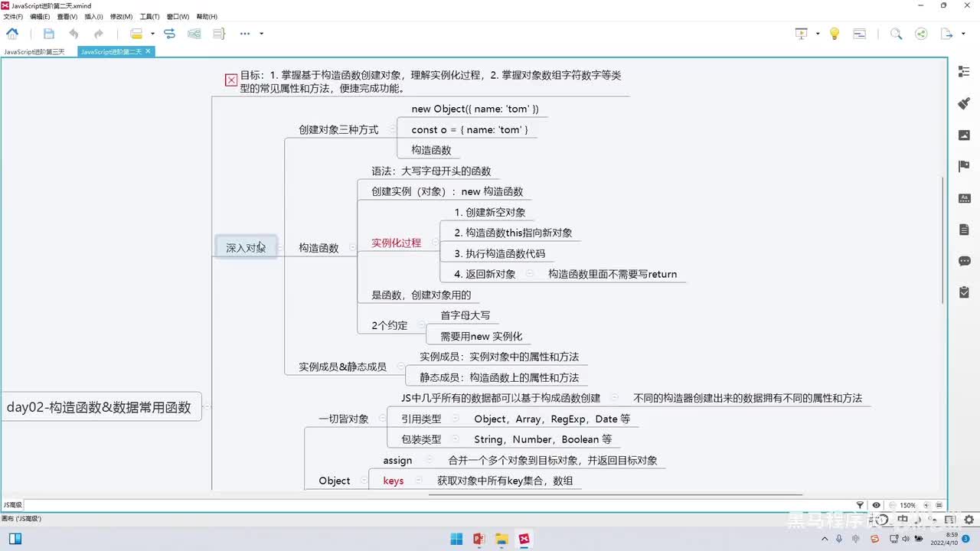980x551 pixels.
Task: Click the 150% zoom value
Action: click(x=907, y=505)
